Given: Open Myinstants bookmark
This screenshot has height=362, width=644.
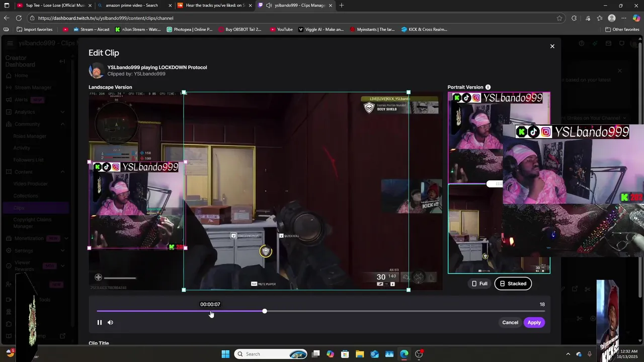Looking at the screenshot, I should [372, 30].
